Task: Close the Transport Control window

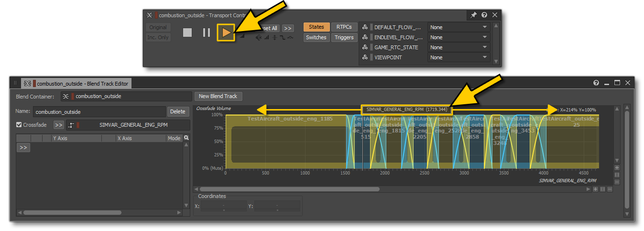Action: point(495,15)
